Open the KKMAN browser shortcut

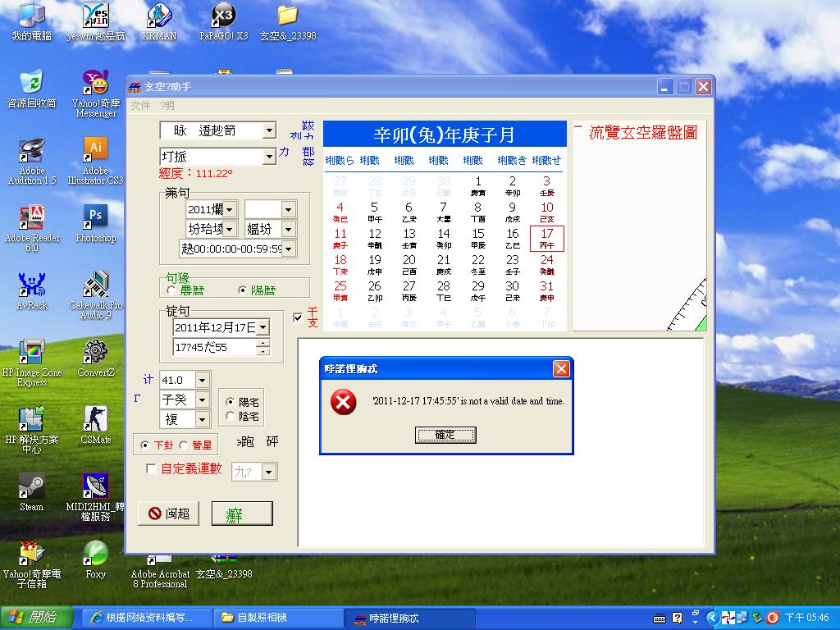(159, 21)
